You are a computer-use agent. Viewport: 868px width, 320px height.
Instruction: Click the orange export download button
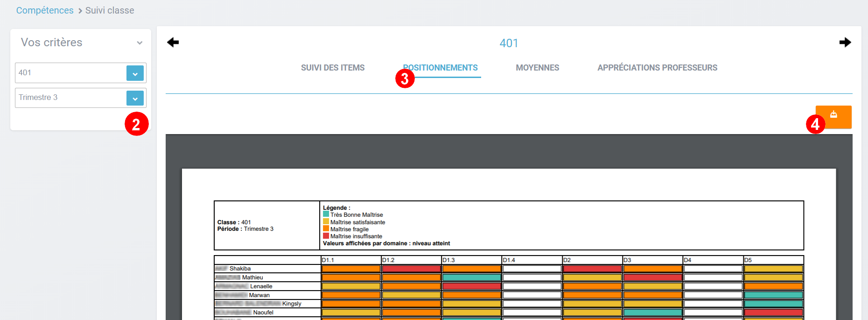click(x=833, y=116)
